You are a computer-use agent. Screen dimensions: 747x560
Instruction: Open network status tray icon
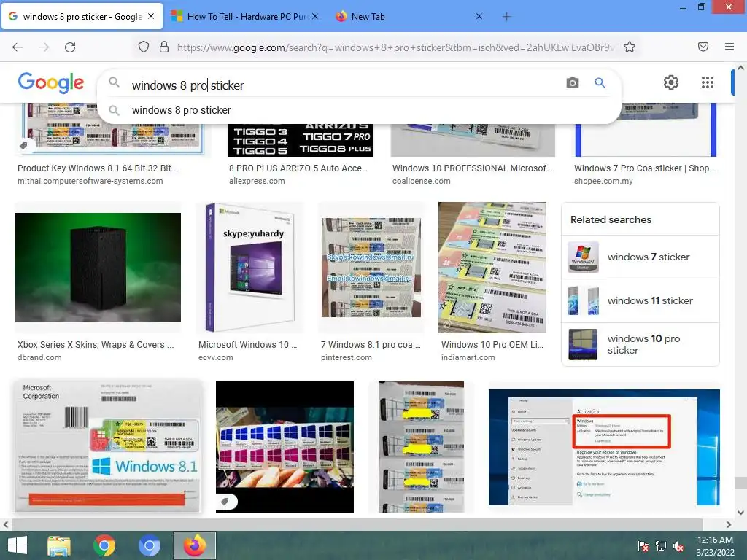click(661, 546)
